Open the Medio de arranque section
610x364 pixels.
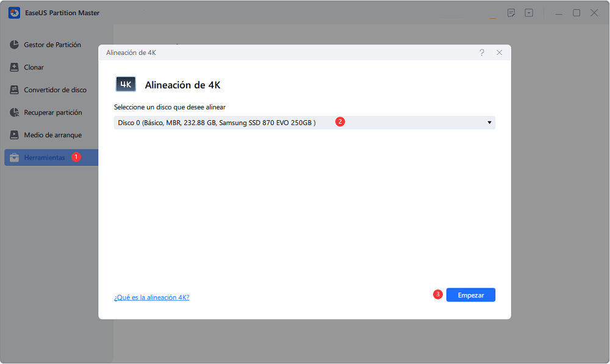[53, 135]
